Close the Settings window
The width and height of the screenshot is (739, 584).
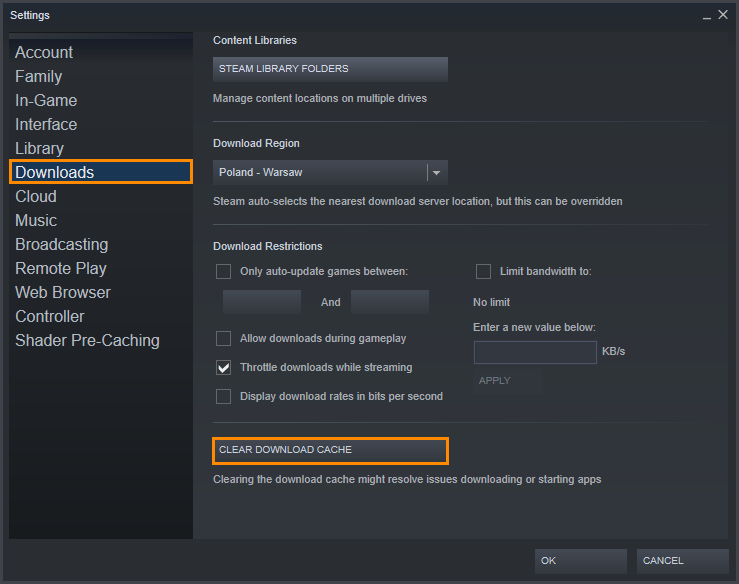coord(723,15)
